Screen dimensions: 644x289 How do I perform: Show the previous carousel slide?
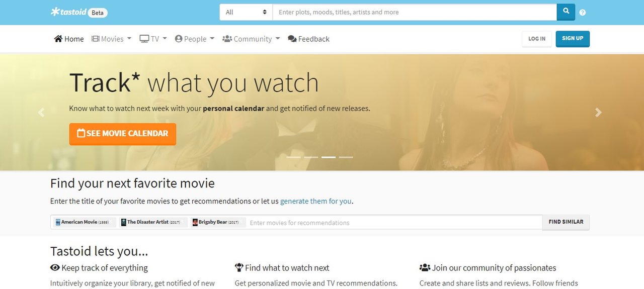41,113
